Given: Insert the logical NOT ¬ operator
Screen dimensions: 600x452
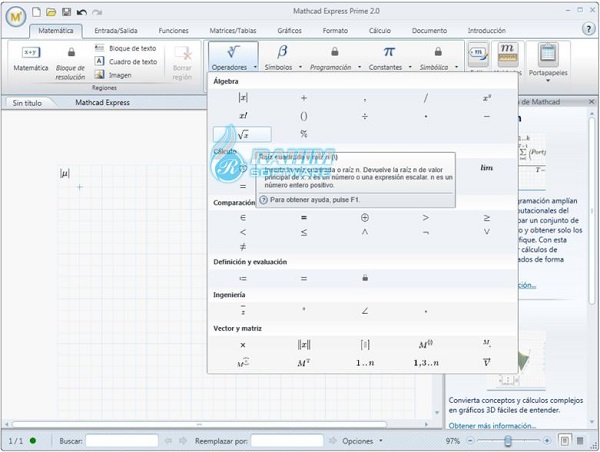Looking at the screenshot, I should [x=426, y=232].
